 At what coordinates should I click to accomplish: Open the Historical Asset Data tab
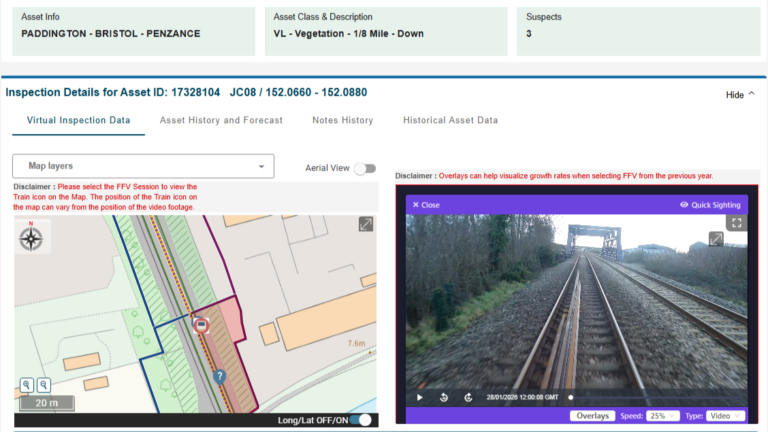pos(451,120)
